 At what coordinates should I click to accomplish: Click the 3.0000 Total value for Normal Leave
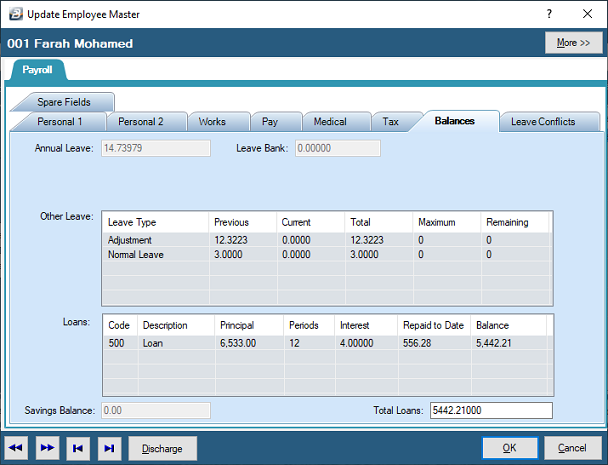pyautogui.click(x=364, y=254)
